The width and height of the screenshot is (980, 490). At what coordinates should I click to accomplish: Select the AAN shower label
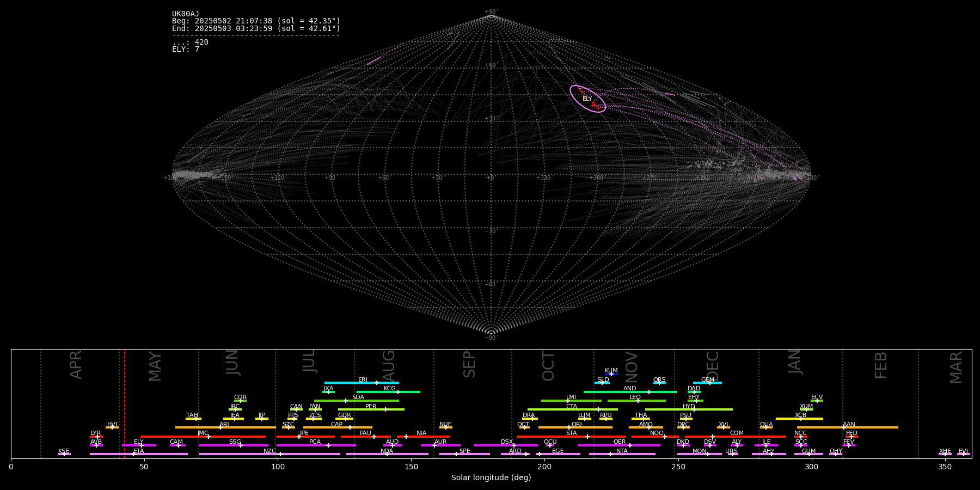[849, 424]
